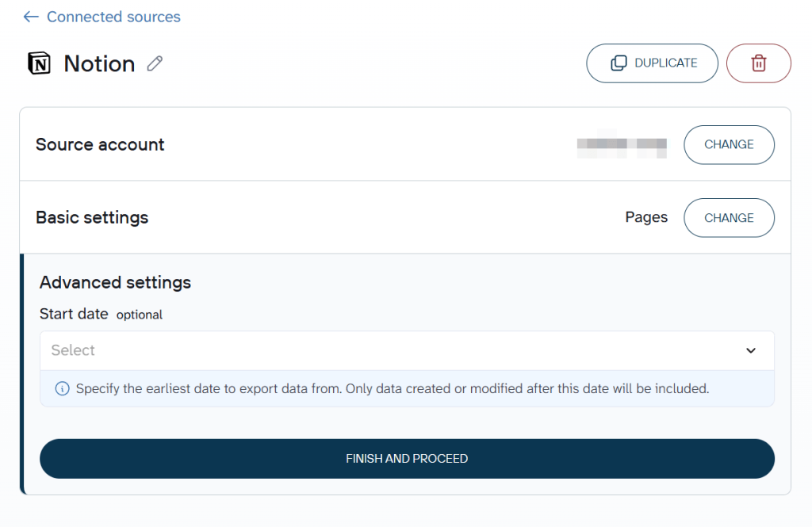The width and height of the screenshot is (812, 527).
Task: Click the chevron on the Select field
Action: click(751, 350)
